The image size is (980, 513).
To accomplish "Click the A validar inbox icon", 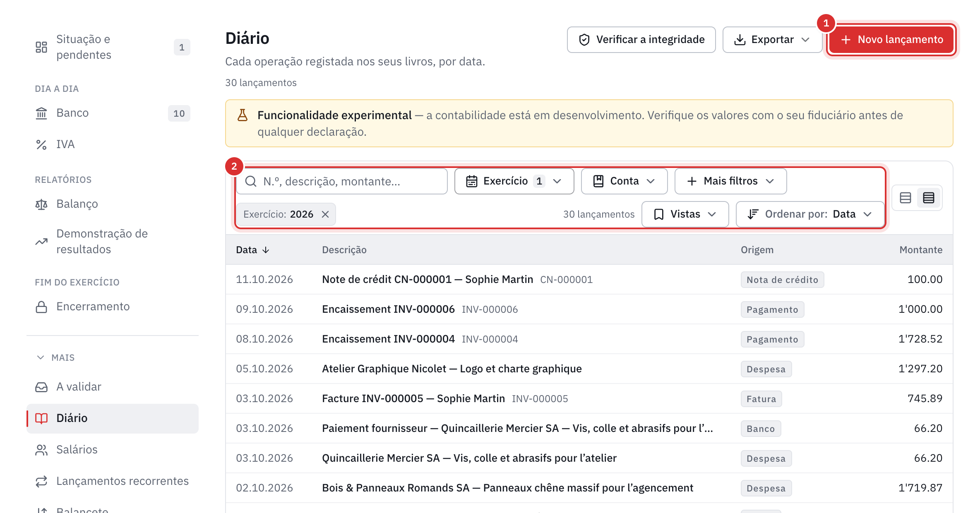I will [41, 387].
